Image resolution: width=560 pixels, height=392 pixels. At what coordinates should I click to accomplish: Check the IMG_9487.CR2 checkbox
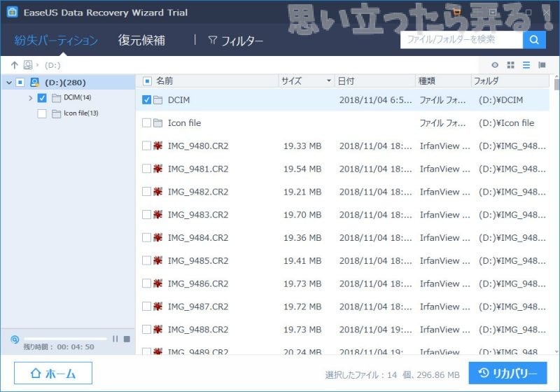(x=146, y=307)
